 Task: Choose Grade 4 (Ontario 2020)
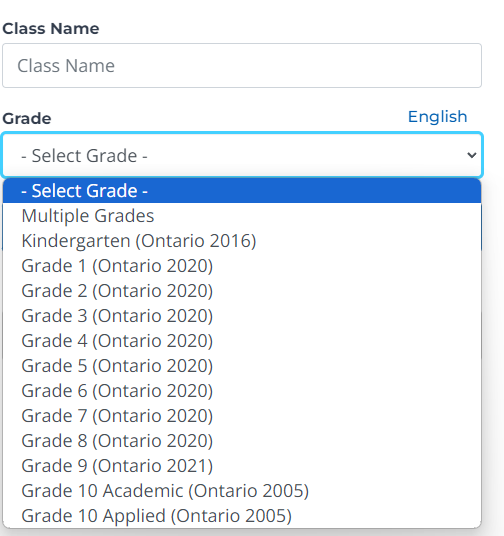click(242, 340)
